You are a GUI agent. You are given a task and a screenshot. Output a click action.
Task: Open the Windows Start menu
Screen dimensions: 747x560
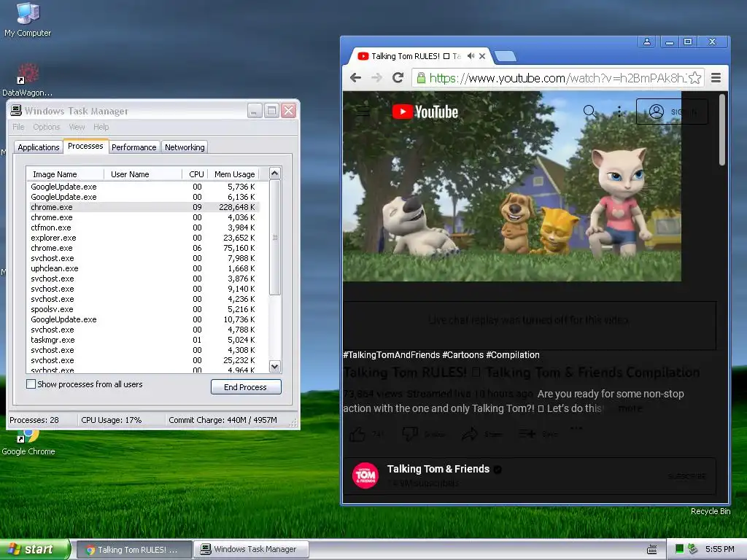point(34,550)
